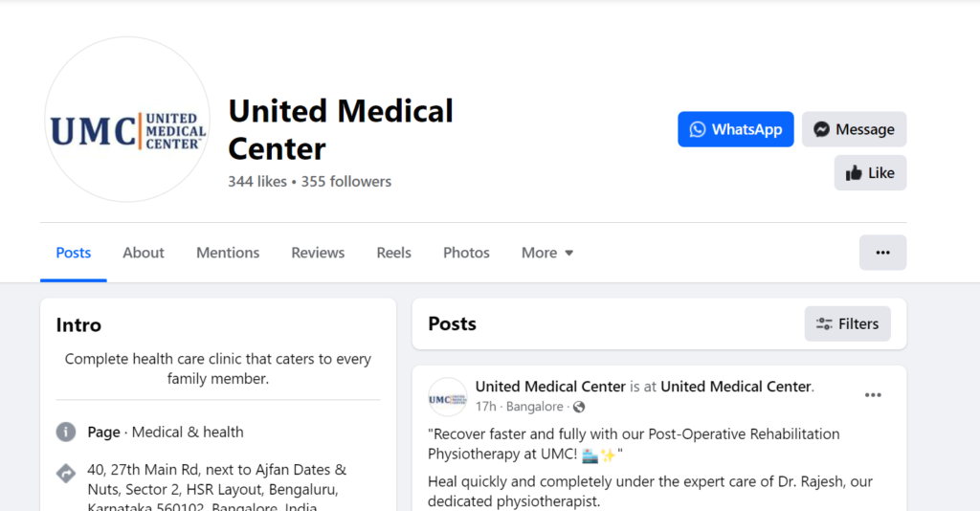Click the Bangalore location link in post

coord(534,407)
